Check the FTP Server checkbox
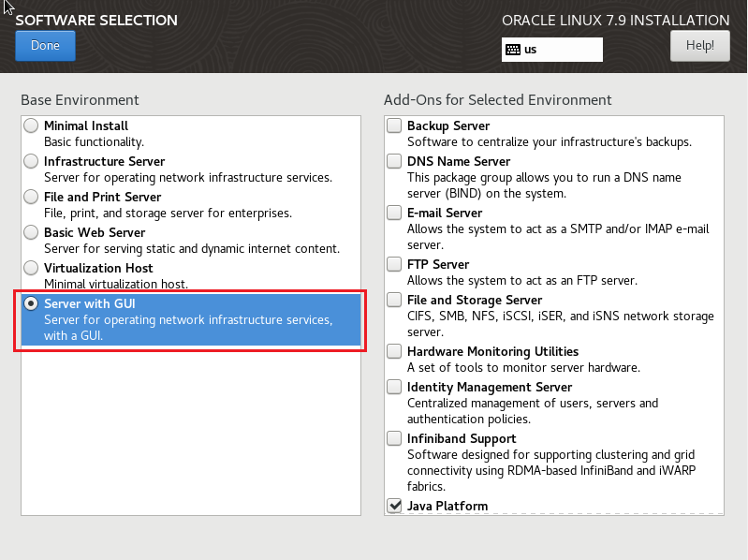748x560 pixels. coord(394,264)
